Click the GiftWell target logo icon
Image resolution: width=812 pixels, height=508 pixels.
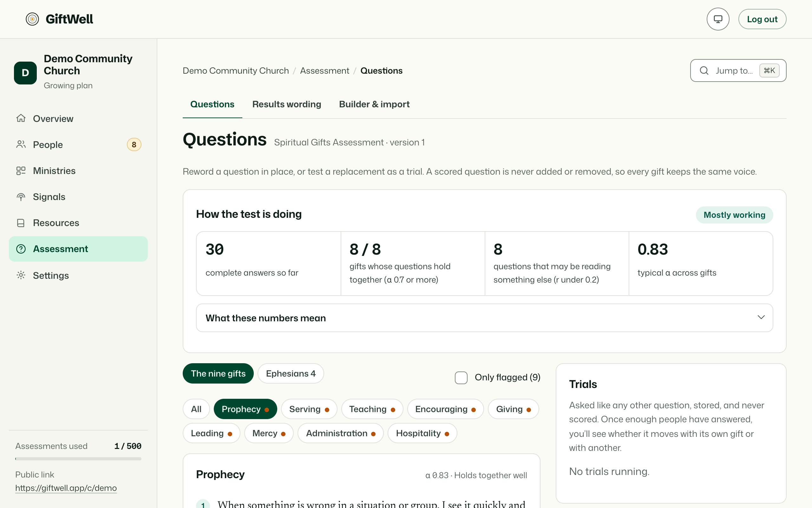coord(32,19)
